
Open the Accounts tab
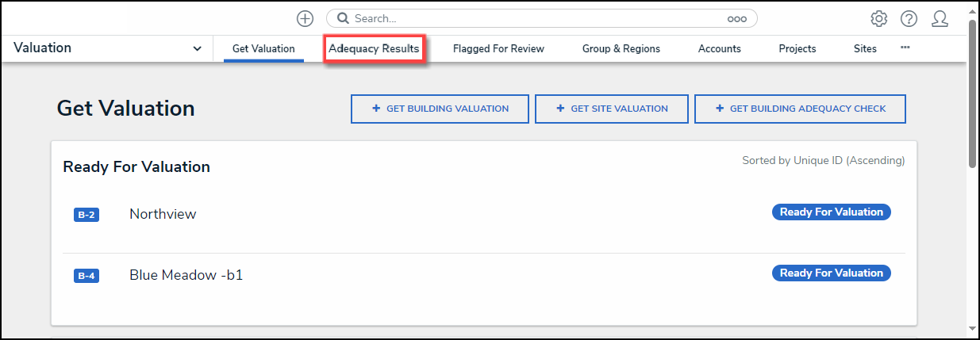pyautogui.click(x=720, y=49)
